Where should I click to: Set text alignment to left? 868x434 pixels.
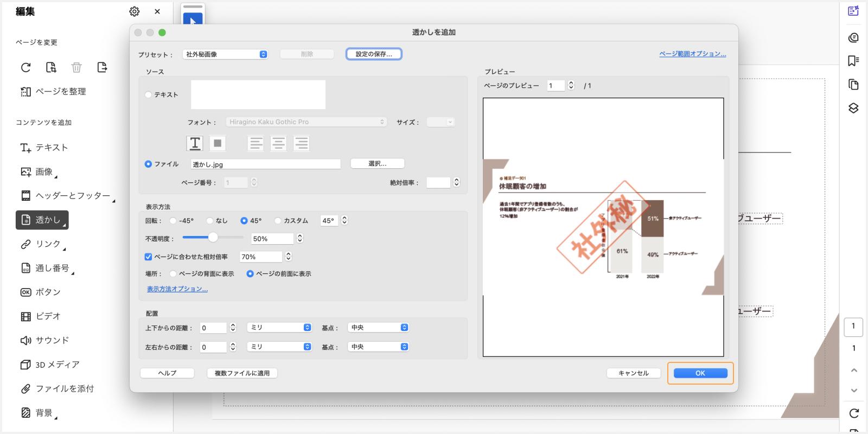point(256,143)
